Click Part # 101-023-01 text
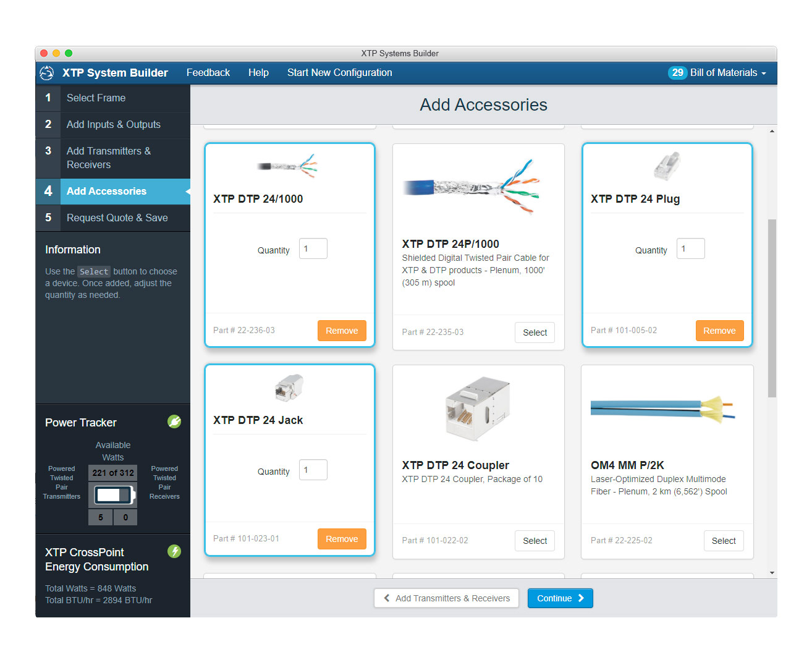 point(246,538)
